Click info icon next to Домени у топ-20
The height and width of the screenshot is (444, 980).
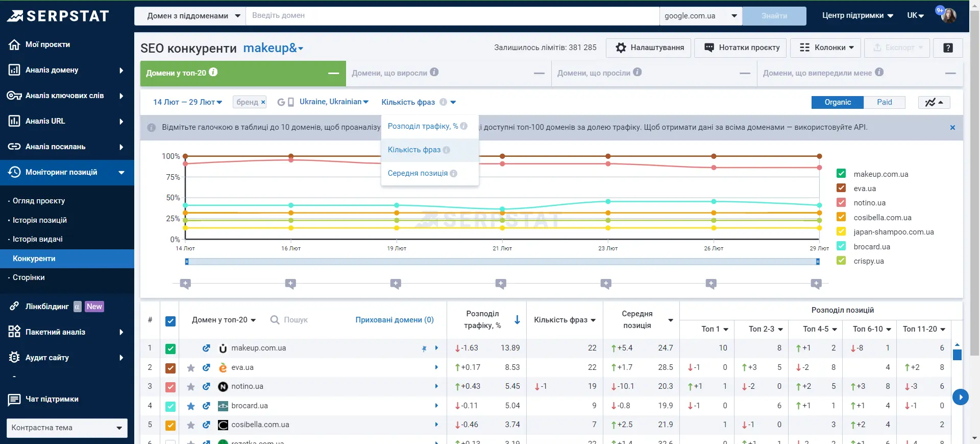(213, 72)
